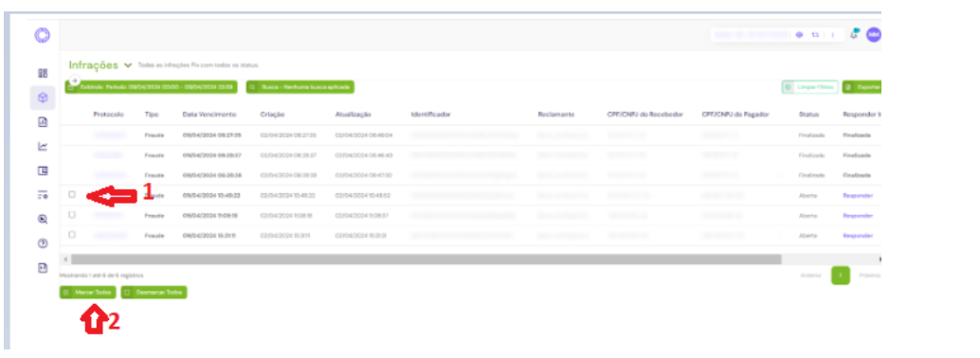Image resolution: width=980 pixels, height=358 pixels.
Task: Check the box for row due 10:48:22
Action: (72, 194)
